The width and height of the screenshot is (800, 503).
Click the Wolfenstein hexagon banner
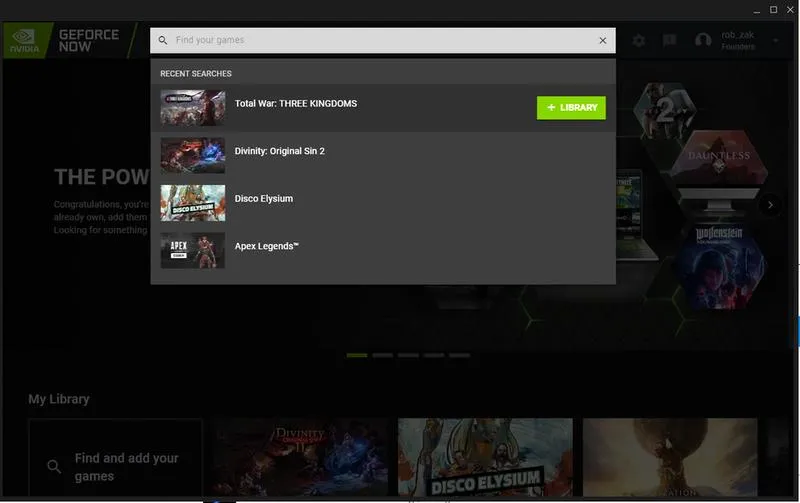coord(719,268)
